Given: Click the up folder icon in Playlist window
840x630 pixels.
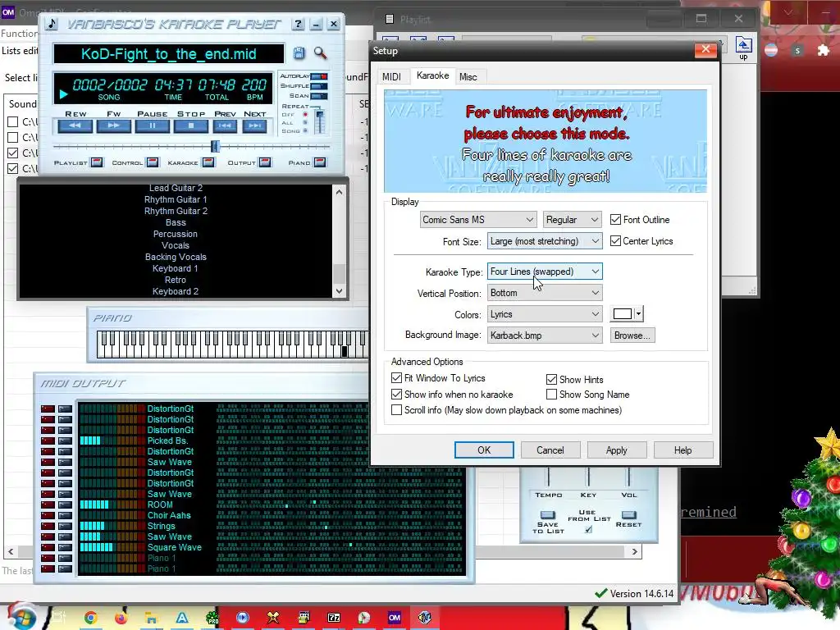Looking at the screenshot, I should (743, 48).
